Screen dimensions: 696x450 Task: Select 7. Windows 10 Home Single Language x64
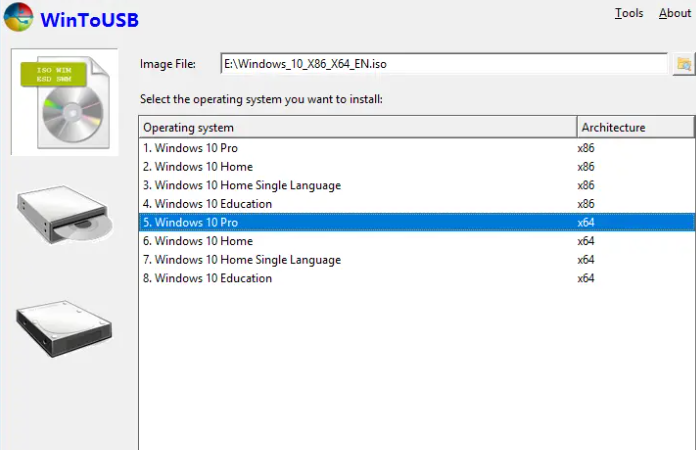pyautogui.click(x=417, y=260)
